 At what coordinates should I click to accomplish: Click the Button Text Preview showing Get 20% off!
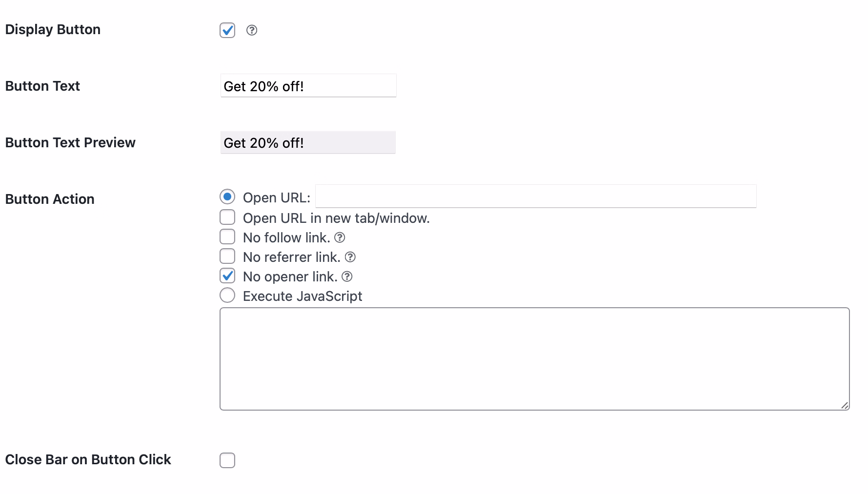click(x=308, y=142)
